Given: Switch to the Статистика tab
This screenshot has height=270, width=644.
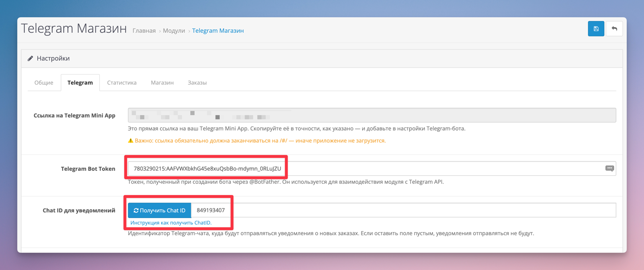Looking at the screenshot, I should click(x=121, y=82).
